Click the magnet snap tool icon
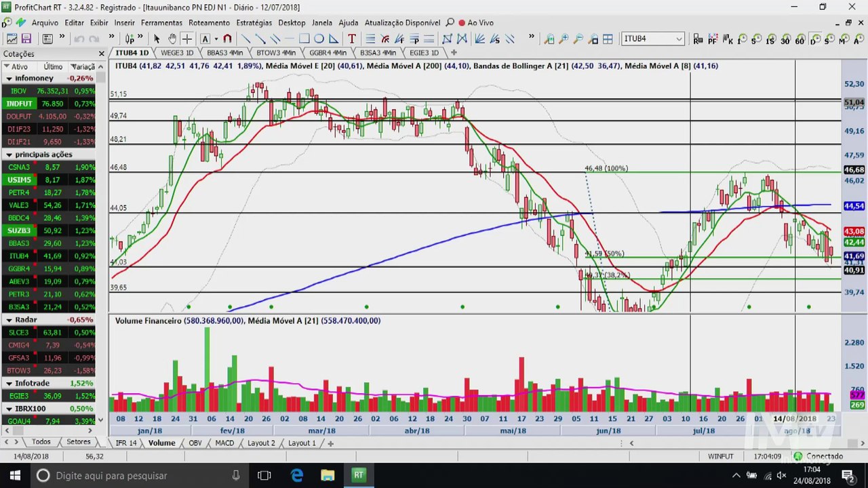868x488 pixels. coord(227,39)
